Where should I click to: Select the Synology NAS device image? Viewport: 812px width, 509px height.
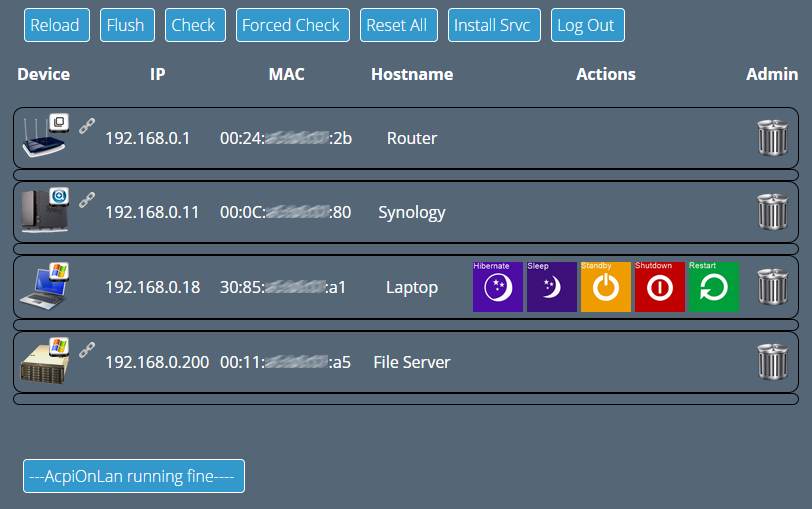click(45, 211)
